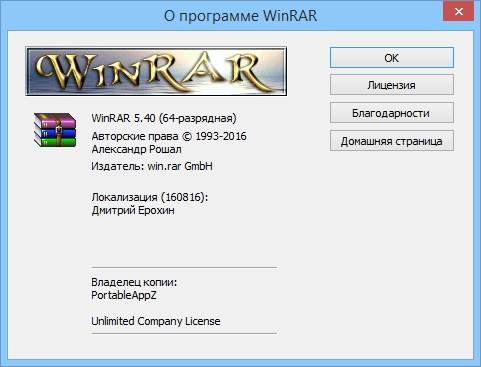
Task: Open the Лицензия license dialog
Action: (x=392, y=85)
